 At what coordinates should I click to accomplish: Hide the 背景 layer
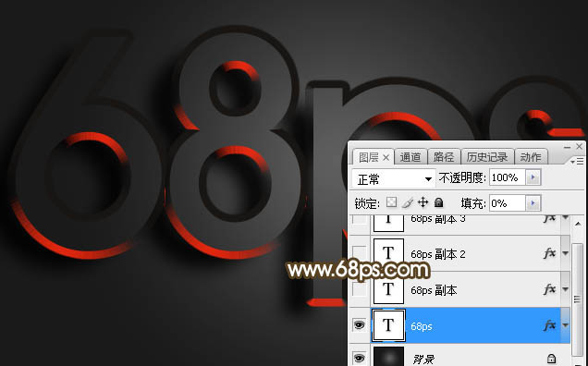(x=359, y=358)
